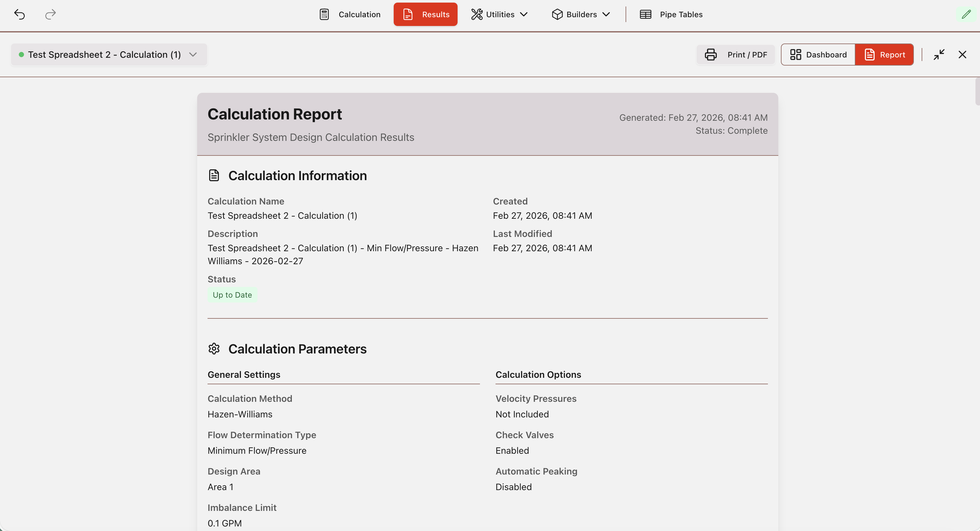Click the Print / PDF button

coord(735,55)
